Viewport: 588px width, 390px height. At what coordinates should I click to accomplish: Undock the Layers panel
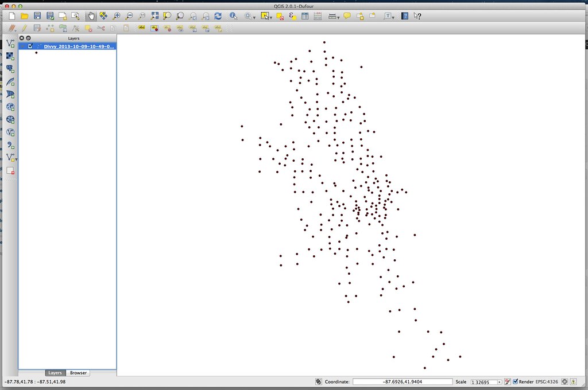point(28,38)
